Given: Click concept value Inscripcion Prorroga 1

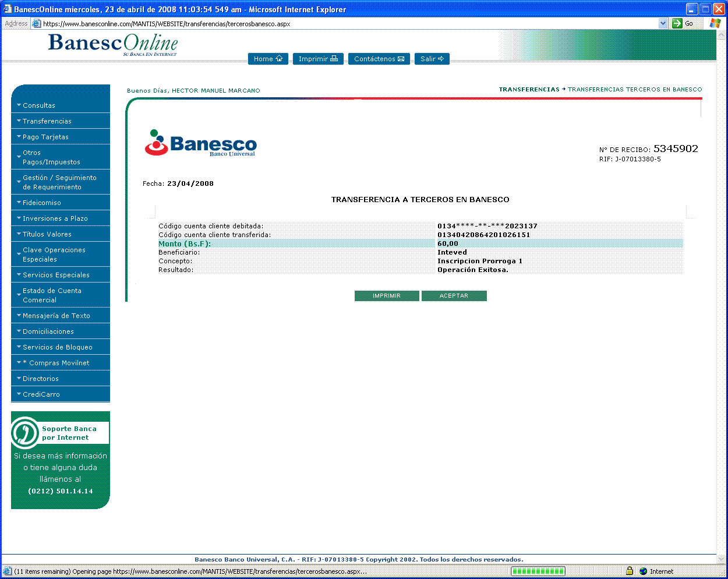Looking at the screenshot, I should 480,261.
